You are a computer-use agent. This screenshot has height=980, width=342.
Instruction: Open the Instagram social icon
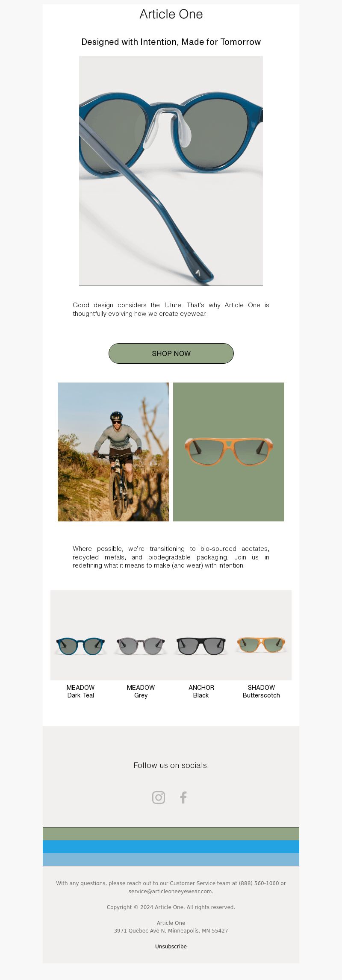coord(159,798)
